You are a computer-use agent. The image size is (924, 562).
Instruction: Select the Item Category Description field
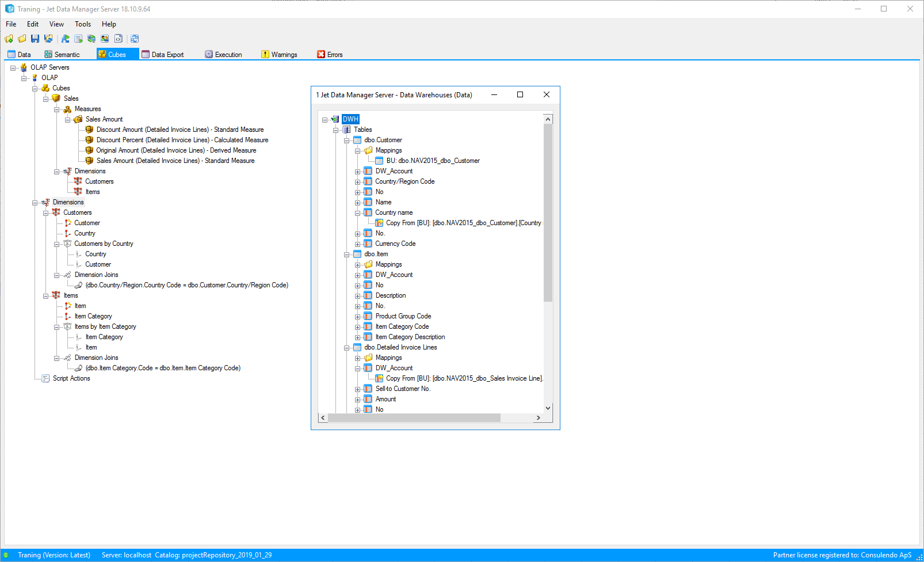tap(410, 337)
